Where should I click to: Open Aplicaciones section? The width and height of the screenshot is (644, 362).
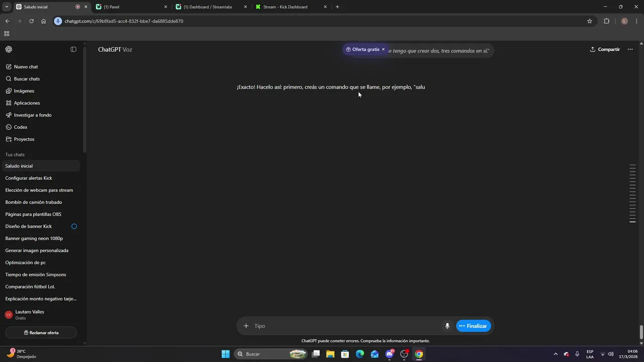pyautogui.click(x=40, y=103)
